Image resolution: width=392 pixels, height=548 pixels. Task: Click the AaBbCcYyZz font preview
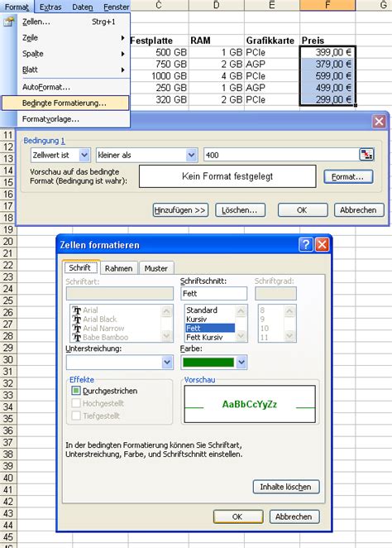[250, 404]
